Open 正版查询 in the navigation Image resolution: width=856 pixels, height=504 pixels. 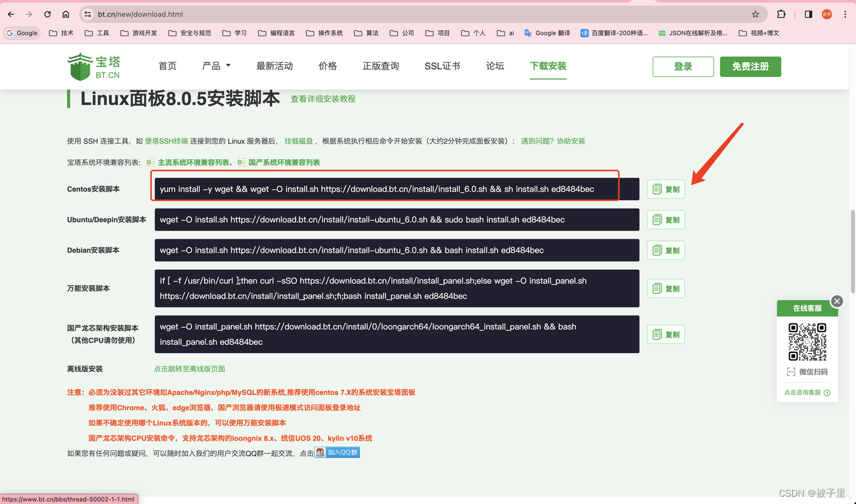[x=381, y=66]
